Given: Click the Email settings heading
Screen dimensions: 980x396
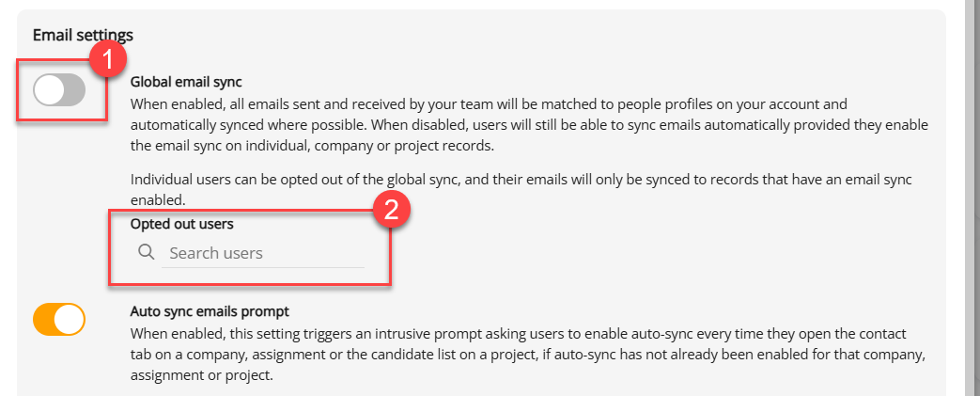Looking at the screenshot, I should click(83, 35).
